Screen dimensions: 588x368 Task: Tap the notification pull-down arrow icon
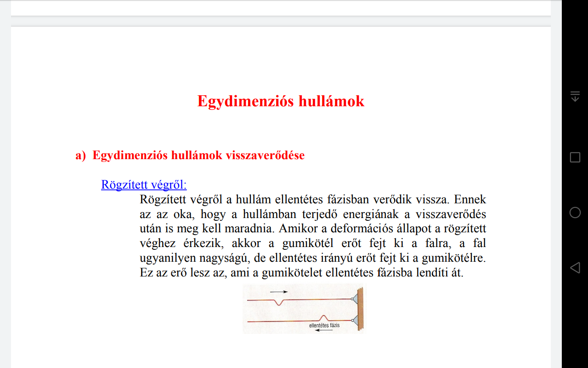click(x=575, y=96)
